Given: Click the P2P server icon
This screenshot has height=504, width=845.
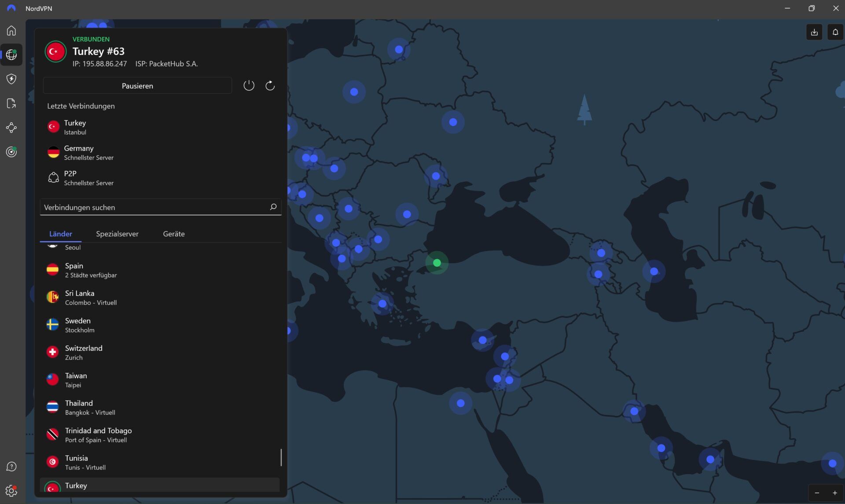Looking at the screenshot, I should point(53,177).
